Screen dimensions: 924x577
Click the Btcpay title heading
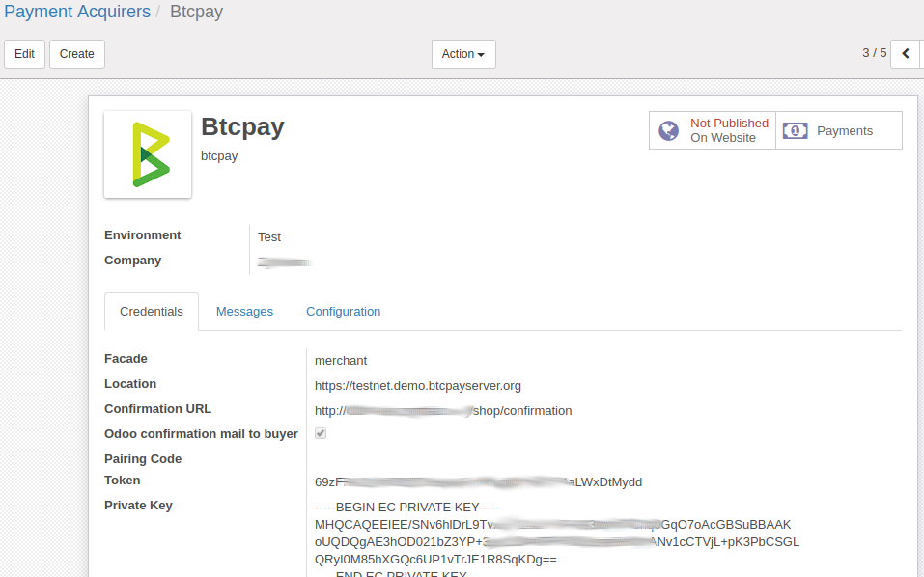point(242,127)
